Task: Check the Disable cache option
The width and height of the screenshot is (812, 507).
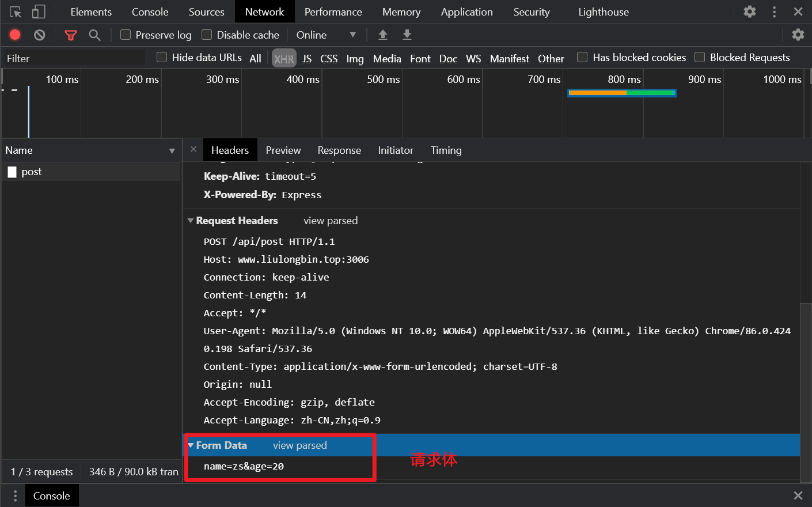Action: click(x=207, y=35)
